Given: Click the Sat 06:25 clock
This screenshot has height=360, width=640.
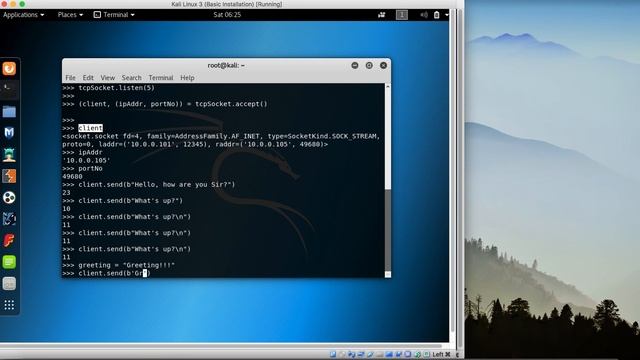Looking at the screenshot, I should tap(227, 15).
